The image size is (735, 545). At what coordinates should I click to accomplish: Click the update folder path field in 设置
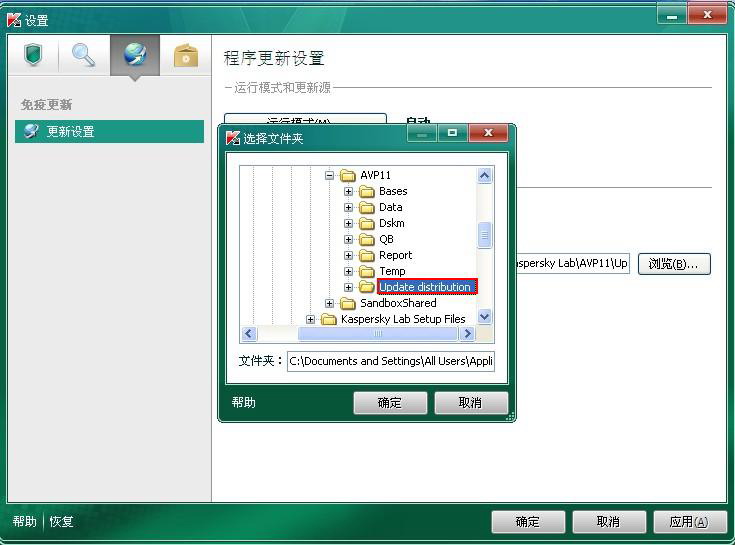click(572, 263)
